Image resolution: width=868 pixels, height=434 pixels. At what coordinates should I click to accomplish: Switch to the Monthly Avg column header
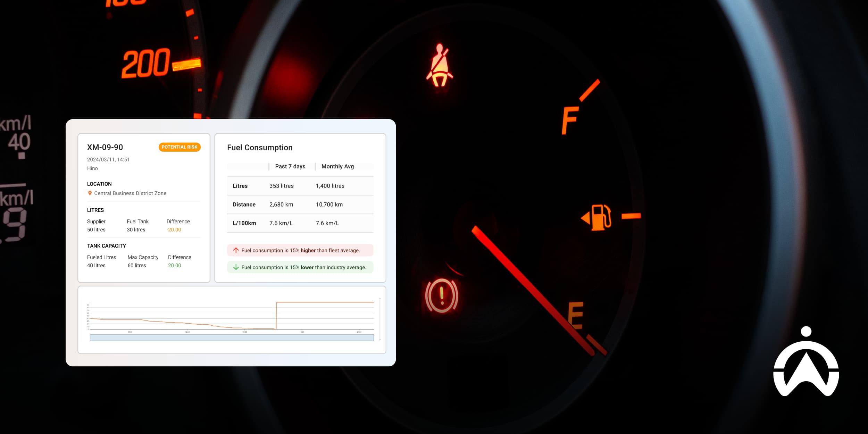[x=337, y=166]
